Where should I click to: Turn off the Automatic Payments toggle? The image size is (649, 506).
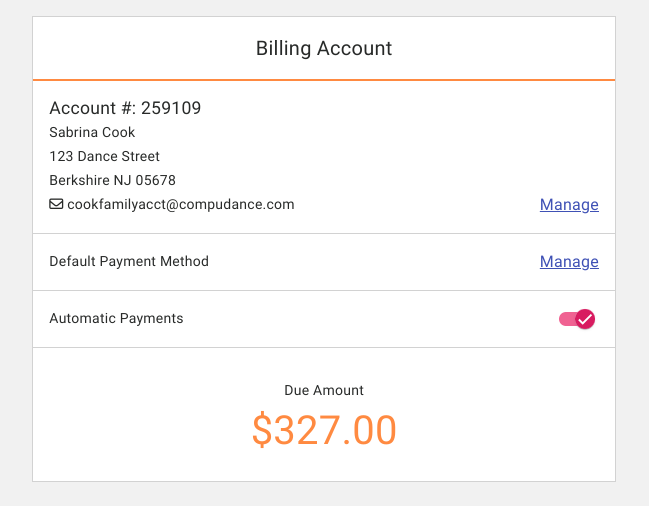coord(577,319)
